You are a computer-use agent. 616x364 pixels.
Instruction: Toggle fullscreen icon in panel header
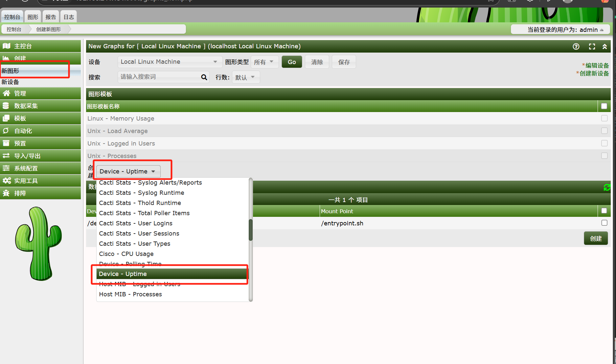592,46
